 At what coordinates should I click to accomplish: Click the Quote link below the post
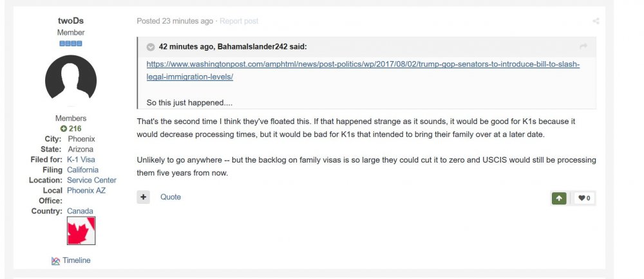point(171,197)
